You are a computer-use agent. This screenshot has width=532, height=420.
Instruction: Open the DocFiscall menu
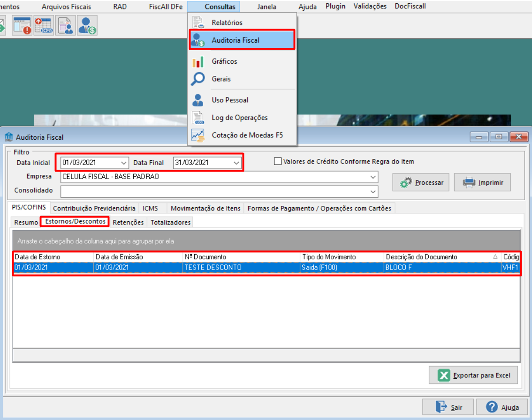click(410, 6)
